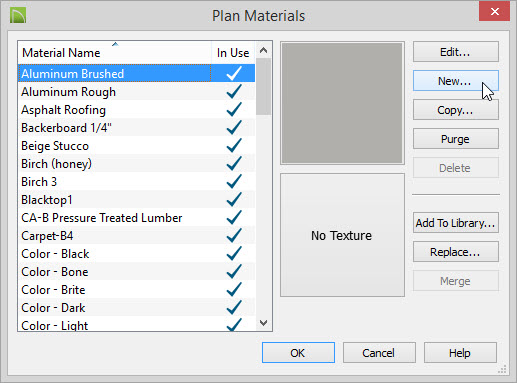Open the Replace... material dialog
517x383 pixels.
(456, 252)
